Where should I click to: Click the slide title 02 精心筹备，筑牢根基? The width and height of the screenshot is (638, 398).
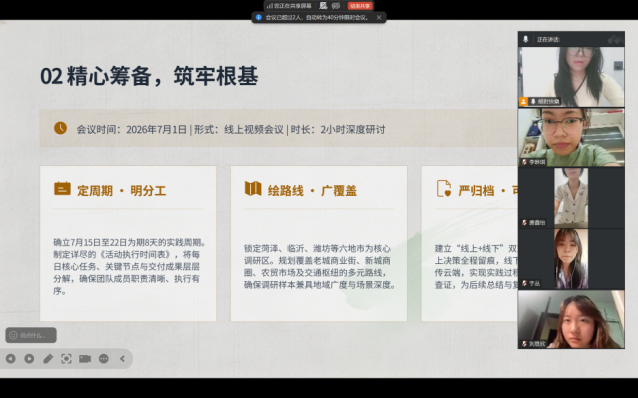149,76
